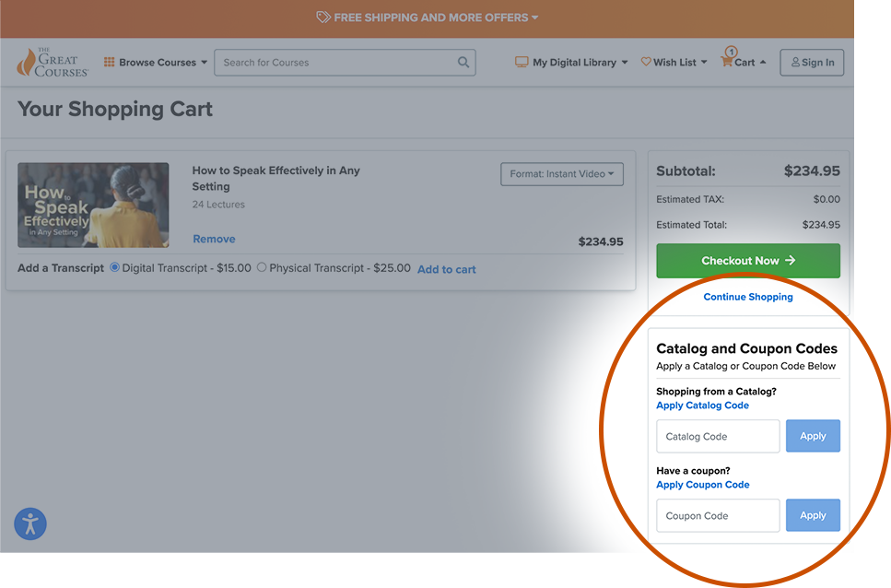Click the Checkout Now button
Screen dimensions: 891x588
pyautogui.click(x=747, y=261)
